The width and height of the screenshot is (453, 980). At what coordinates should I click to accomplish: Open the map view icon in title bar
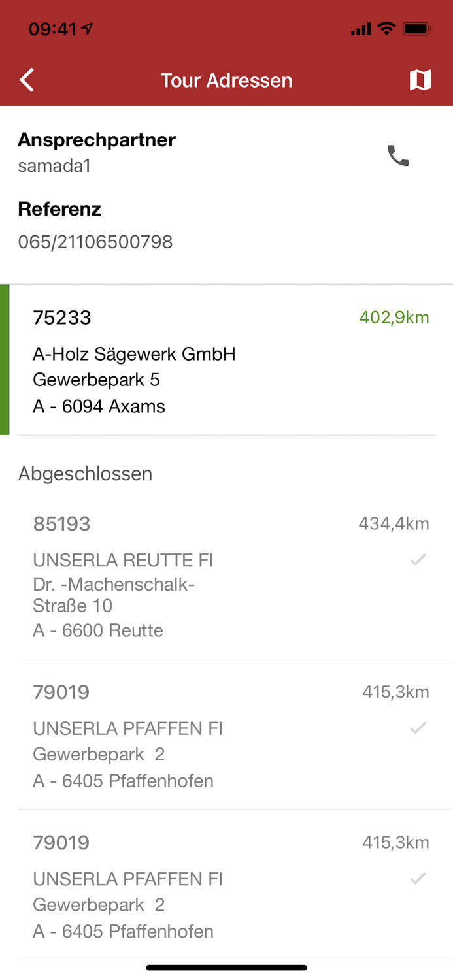pyautogui.click(x=421, y=80)
